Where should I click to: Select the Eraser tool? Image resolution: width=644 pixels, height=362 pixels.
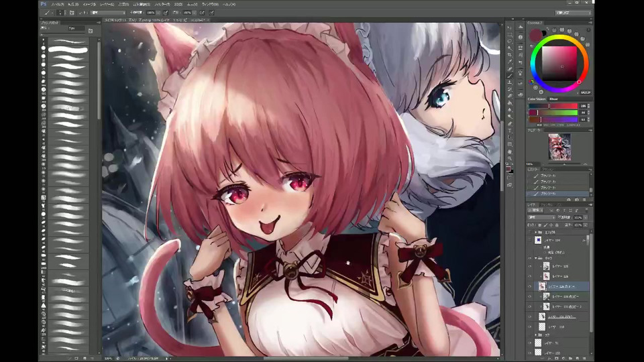(510, 96)
